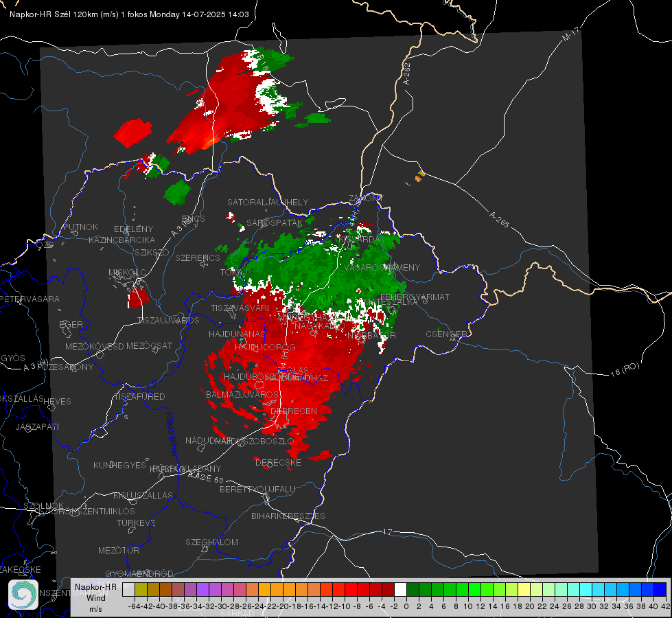Pick the purple legend swatch between -34 and -32

(202, 590)
